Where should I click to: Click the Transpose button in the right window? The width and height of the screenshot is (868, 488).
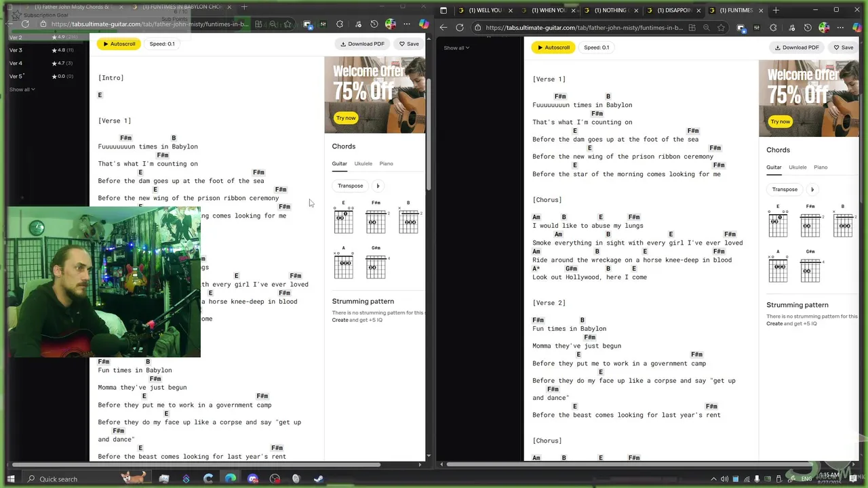[785, 189]
